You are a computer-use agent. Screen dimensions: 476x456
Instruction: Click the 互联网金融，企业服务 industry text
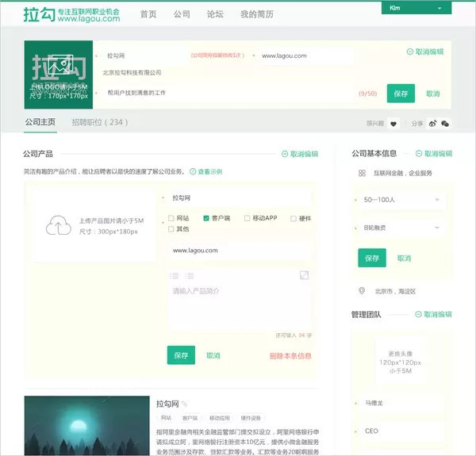[403, 173]
